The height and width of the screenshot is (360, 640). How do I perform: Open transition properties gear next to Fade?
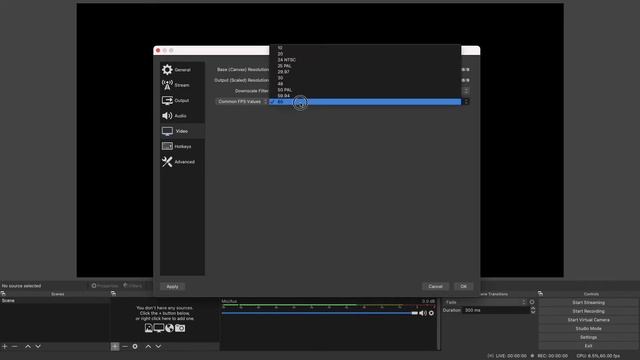click(532, 302)
